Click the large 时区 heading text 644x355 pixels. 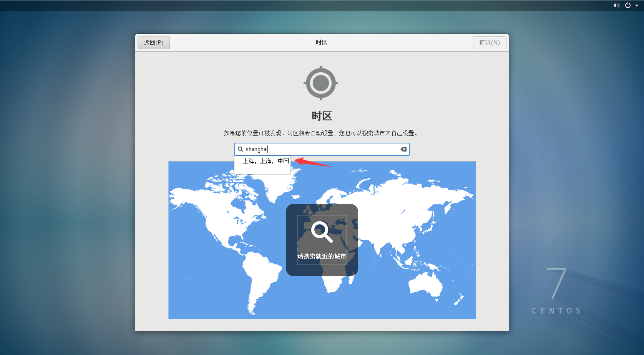pos(322,116)
